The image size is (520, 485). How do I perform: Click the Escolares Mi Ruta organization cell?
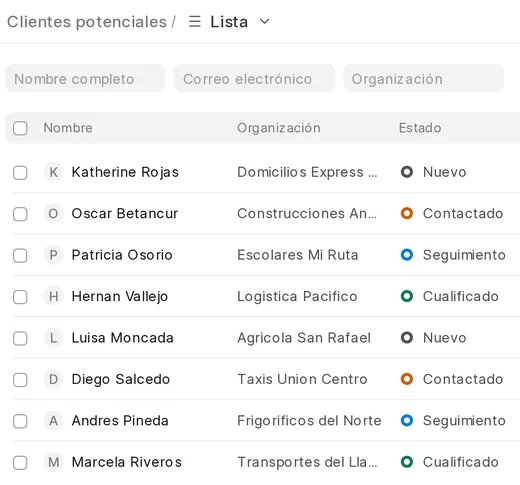(298, 255)
